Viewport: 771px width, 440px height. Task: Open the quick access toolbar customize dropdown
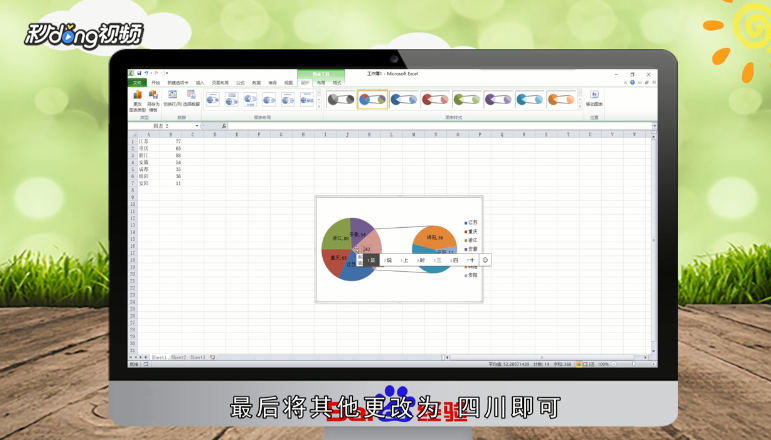click(167, 73)
